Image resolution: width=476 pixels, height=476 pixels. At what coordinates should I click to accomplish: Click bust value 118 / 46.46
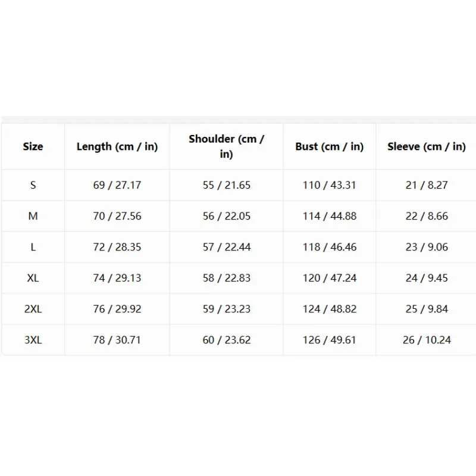(330, 247)
